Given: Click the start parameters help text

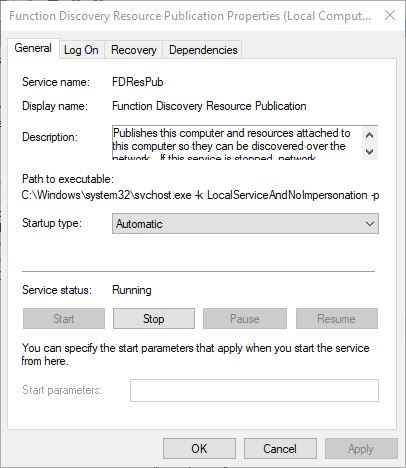Looking at the screenshot, I should tap(195, 354).
